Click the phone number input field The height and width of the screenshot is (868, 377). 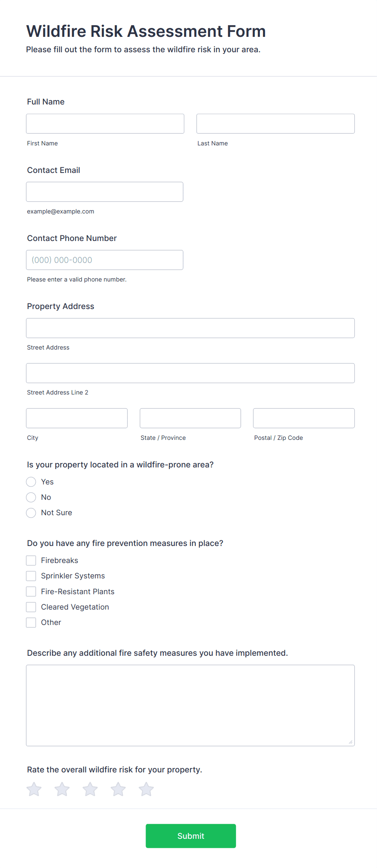click(x=105, y=260)
